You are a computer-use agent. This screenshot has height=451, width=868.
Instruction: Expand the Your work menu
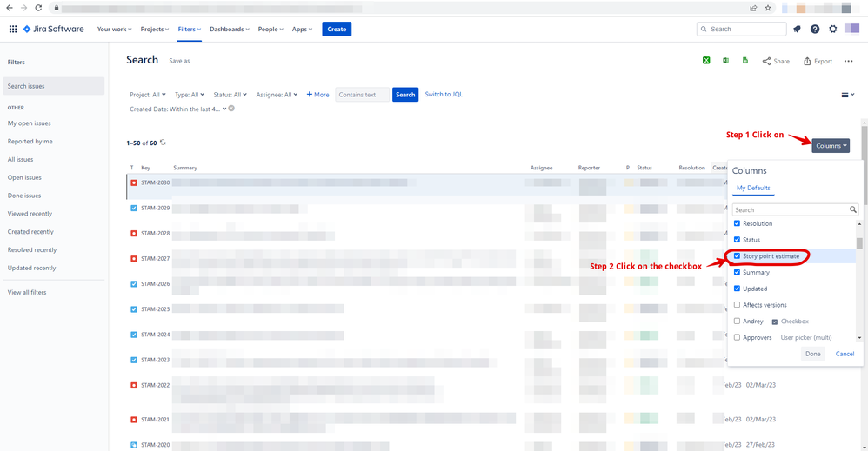point(114,29)
